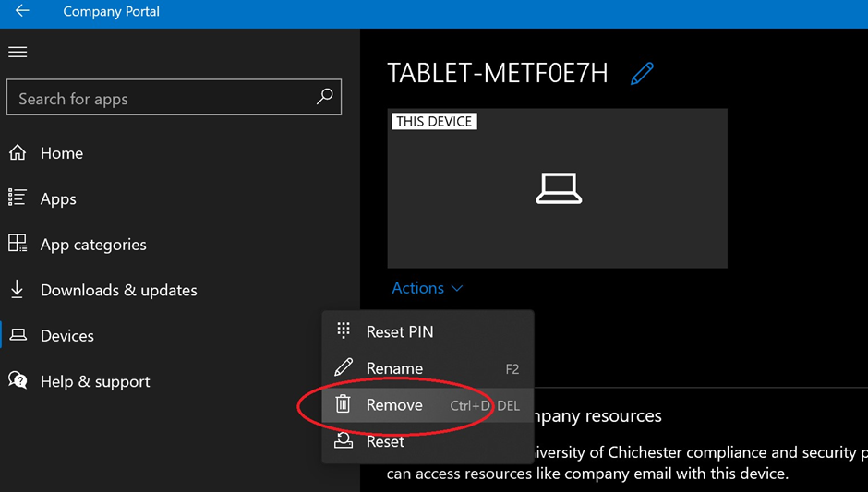Click the Downloads arrow icon

[18, 289]
